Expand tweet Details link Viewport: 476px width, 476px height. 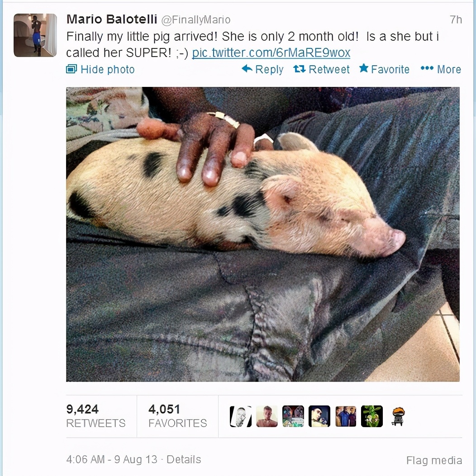184,459
